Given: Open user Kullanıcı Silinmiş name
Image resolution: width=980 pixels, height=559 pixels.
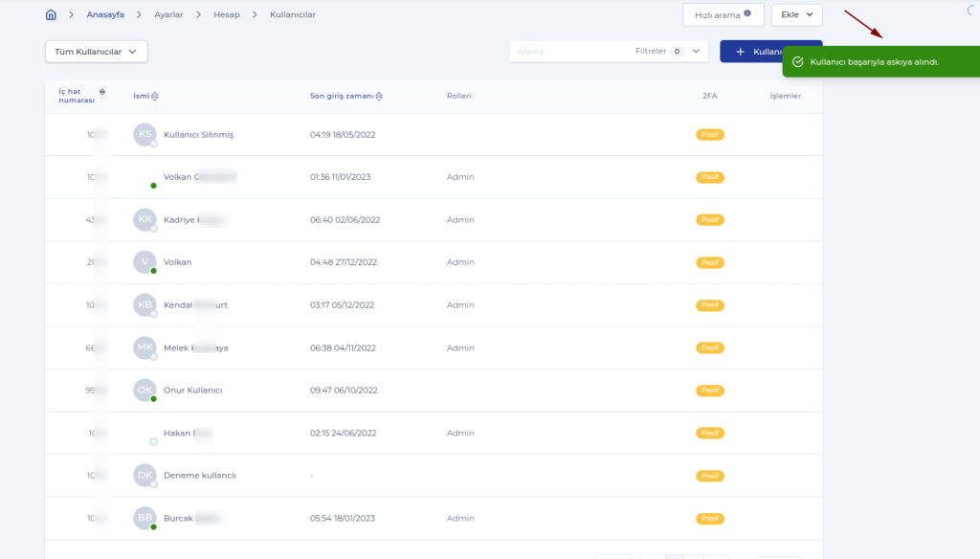Looking at the screenshot, I should pyautogui.click(x=198, y=134).
